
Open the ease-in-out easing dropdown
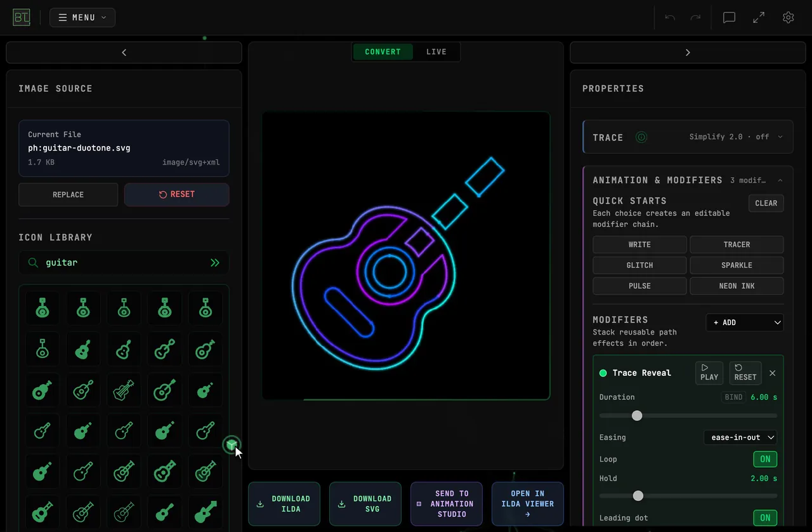click(741, 437)
